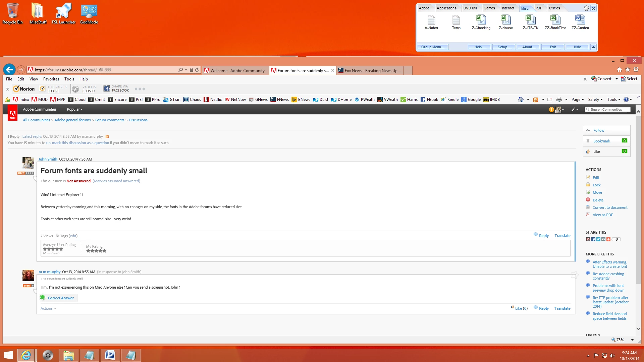The width and height of the screenshot is (644, 362).
Task: Click the 'Adobe general forums' breadcrumb link
Action: point(72,120)
